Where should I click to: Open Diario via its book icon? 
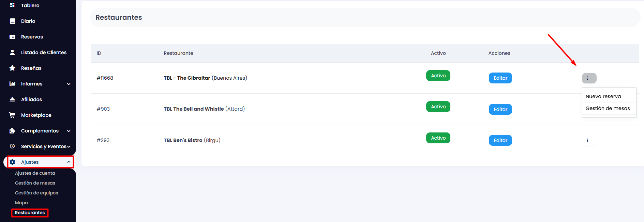pyautogui.click(x=12, y=21)
